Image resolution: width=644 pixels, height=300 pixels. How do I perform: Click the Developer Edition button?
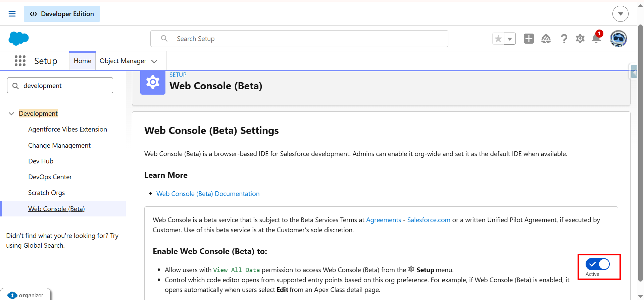[62, 14]
